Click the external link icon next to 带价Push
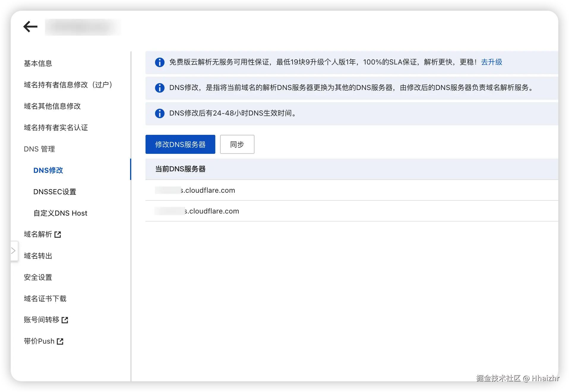The image size is (569, 392). pos(60,341)
